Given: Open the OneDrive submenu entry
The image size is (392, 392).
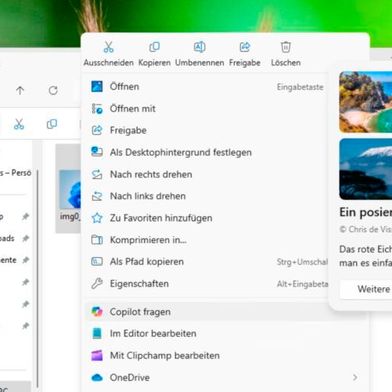Looking at the screenshot, I should pyautogui.click(x=225, y=378).
